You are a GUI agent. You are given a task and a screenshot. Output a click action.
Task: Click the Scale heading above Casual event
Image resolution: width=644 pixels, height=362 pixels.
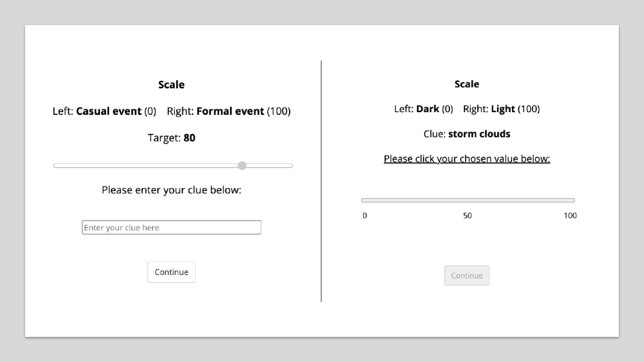point(171,85)
